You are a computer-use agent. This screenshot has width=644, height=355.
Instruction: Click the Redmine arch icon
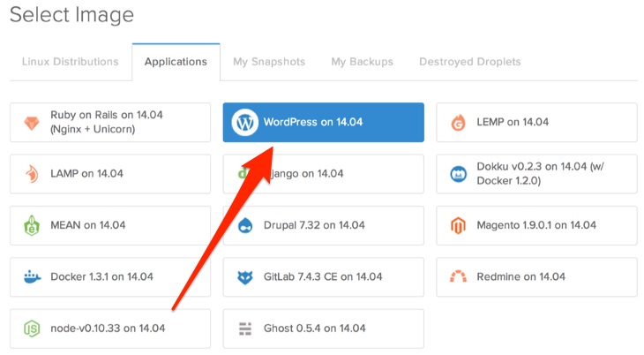click(x=459, y=276)
